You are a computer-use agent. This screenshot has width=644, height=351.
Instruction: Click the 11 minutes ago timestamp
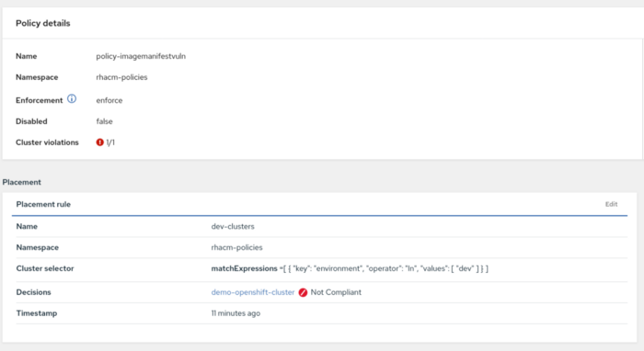(236, 313)
